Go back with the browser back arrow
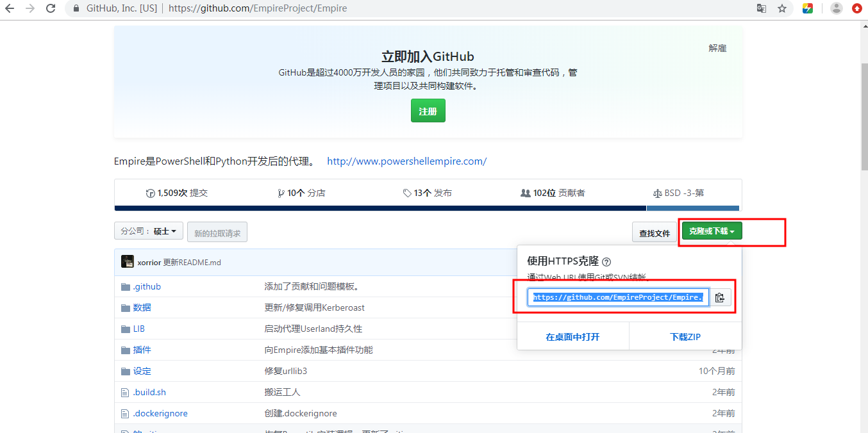 (x=10, y=8)
